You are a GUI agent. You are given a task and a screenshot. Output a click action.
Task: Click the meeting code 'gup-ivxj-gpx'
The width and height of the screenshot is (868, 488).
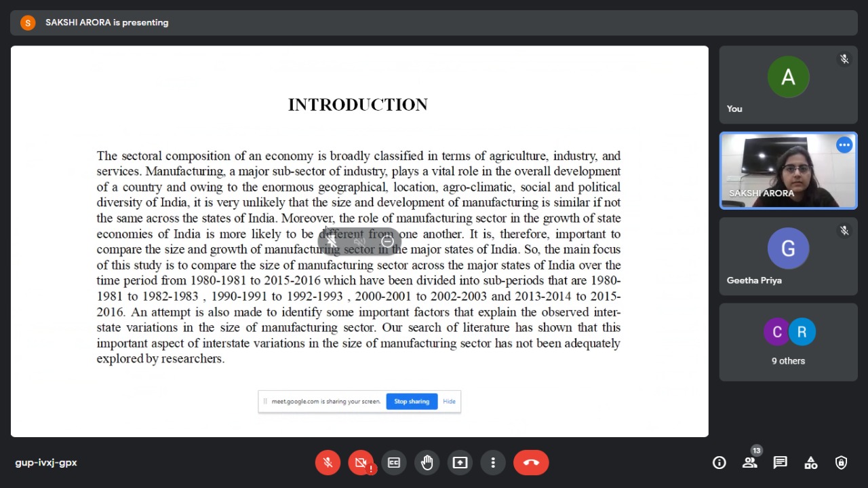point(46,463)
